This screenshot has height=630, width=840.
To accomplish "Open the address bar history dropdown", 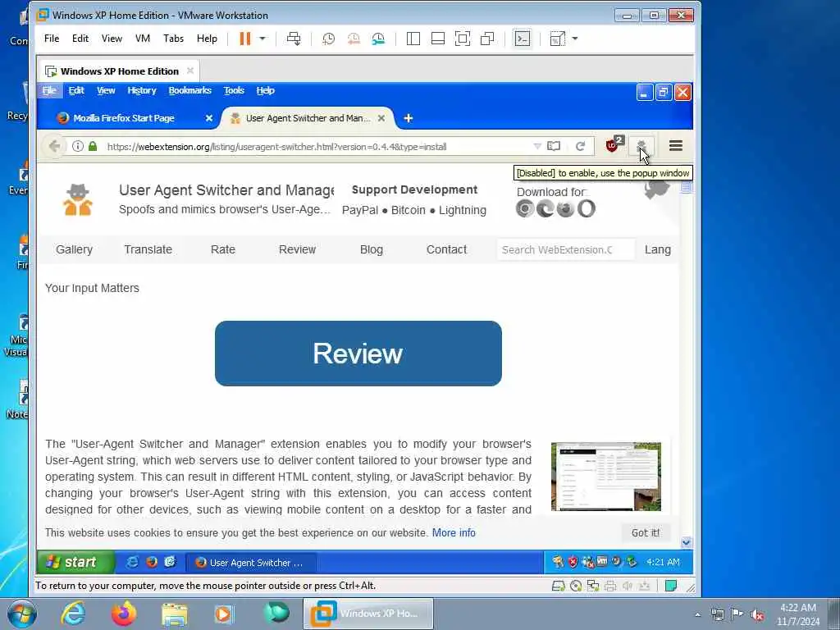I will (x=537, y=146).
